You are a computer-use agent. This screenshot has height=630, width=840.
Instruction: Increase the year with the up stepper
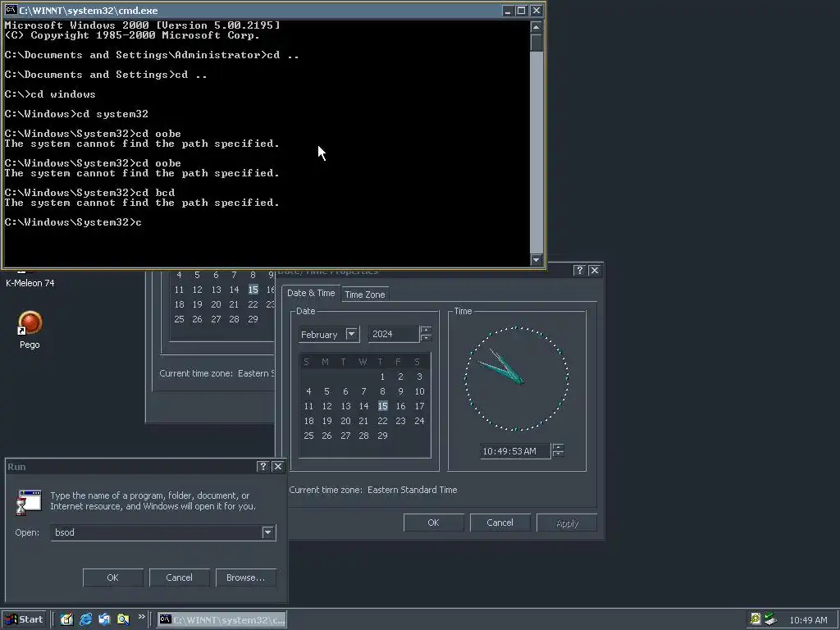pyautogui.click(x=426, y=330)
